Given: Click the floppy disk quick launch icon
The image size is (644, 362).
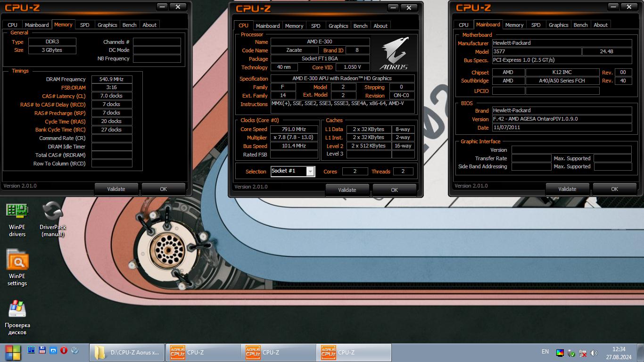Looking at the screenshot, I should click(x=42, y=350).
